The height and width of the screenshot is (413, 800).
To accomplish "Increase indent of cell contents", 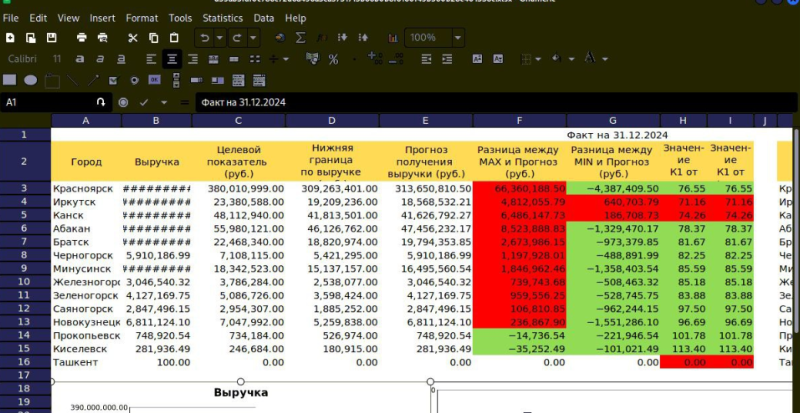I will pos(447,59).
